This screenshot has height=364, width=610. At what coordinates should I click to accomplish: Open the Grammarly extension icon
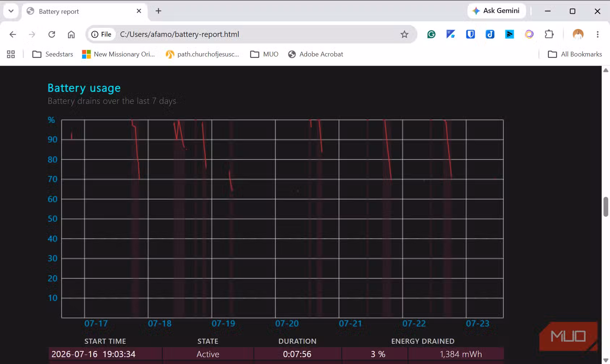coord(431,34)
